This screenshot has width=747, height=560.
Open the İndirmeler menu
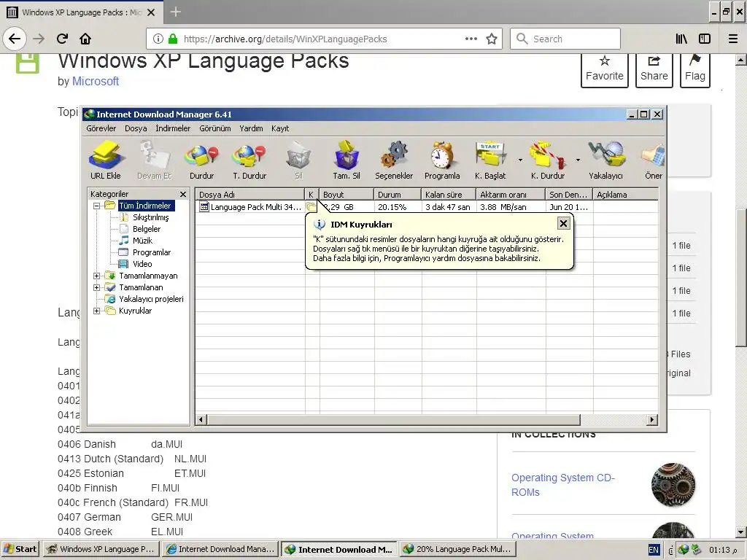pos(173,128)
